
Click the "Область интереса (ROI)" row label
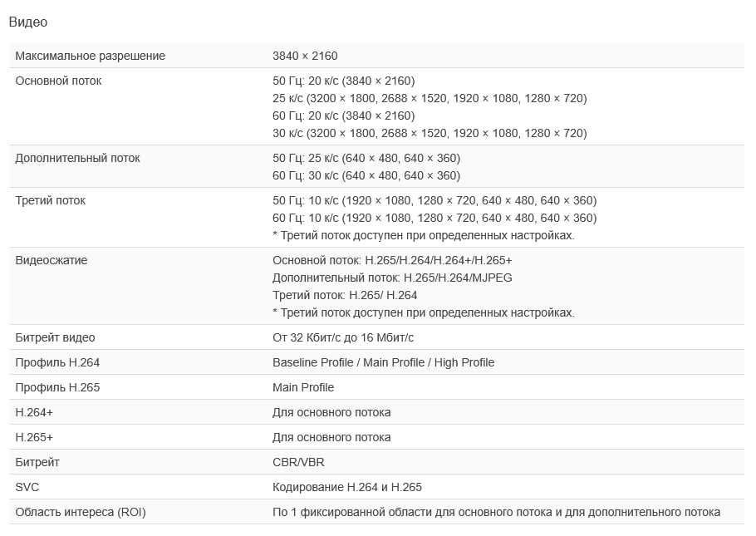[80, 512]
